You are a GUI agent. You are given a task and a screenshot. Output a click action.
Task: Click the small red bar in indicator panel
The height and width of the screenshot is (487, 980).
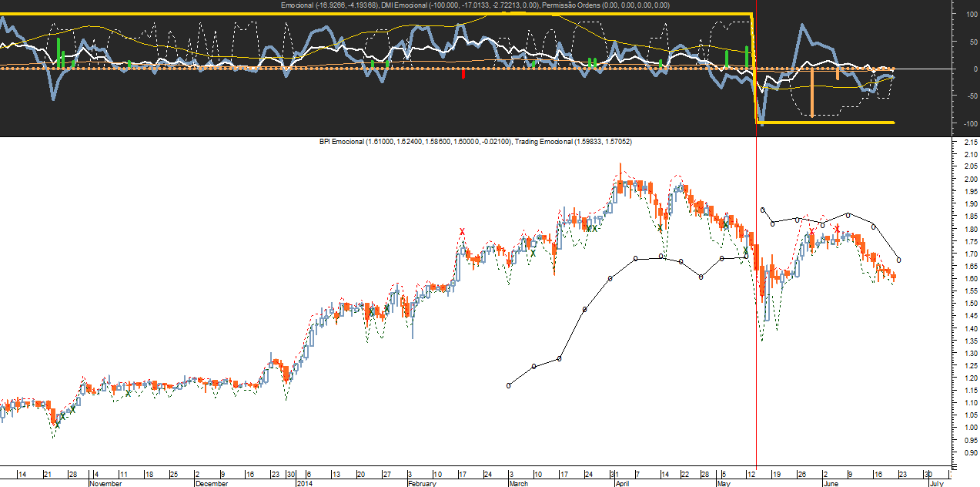(x=463, y=74)
